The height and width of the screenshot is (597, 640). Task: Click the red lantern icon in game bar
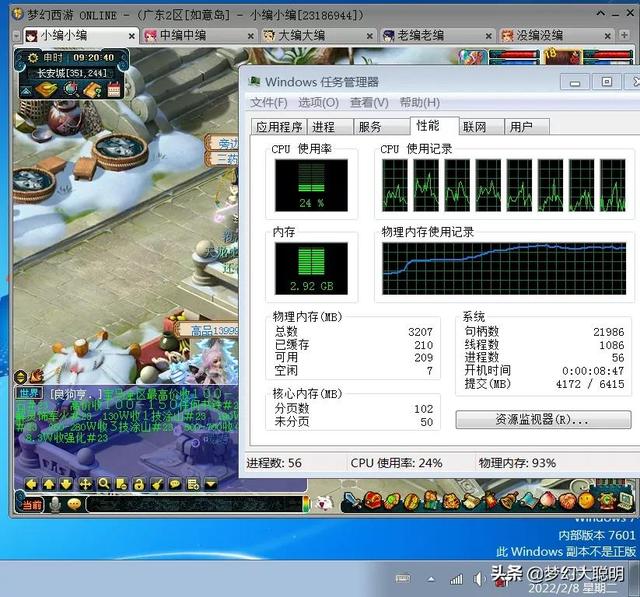(491, 500)
